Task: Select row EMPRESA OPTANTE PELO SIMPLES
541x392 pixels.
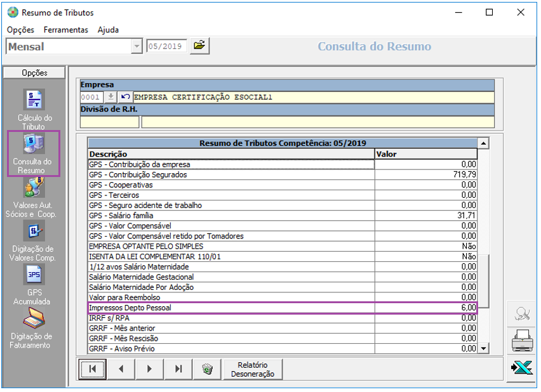Action: coord(283,246)
